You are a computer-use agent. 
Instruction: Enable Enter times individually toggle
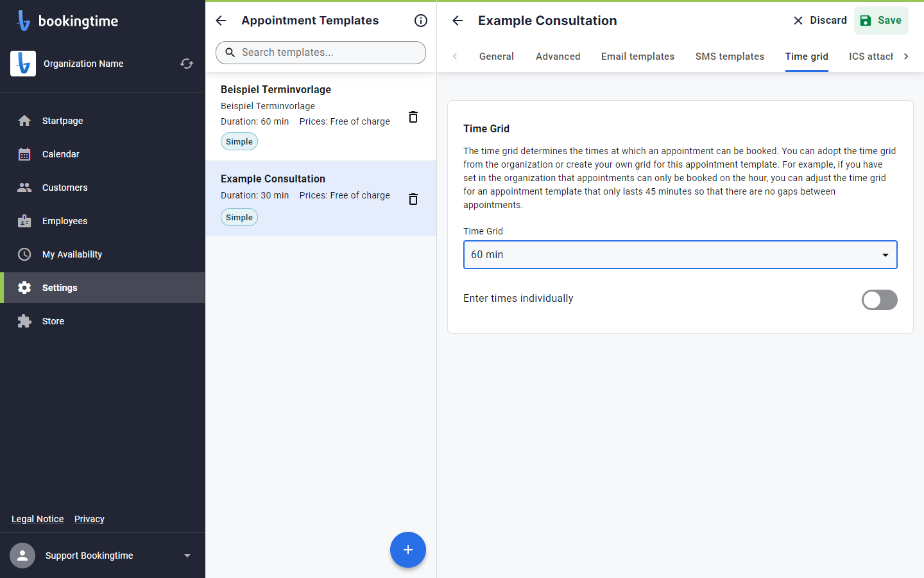click(x=879, y=299)
